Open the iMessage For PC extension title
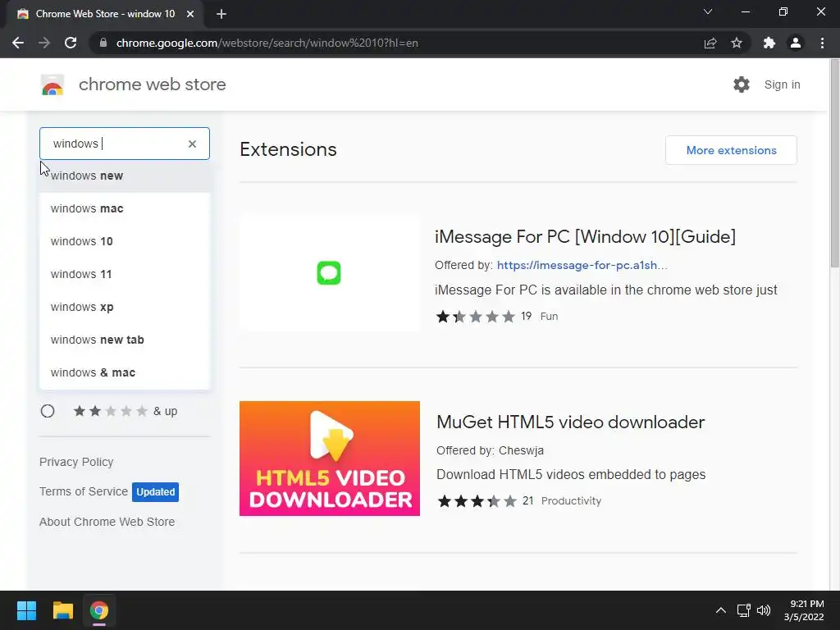 [x=586, y=237]
